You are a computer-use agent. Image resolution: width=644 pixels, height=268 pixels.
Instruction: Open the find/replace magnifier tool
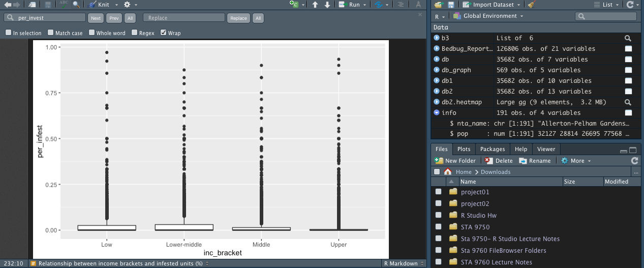pyautogui.click(x=76, y=5)
